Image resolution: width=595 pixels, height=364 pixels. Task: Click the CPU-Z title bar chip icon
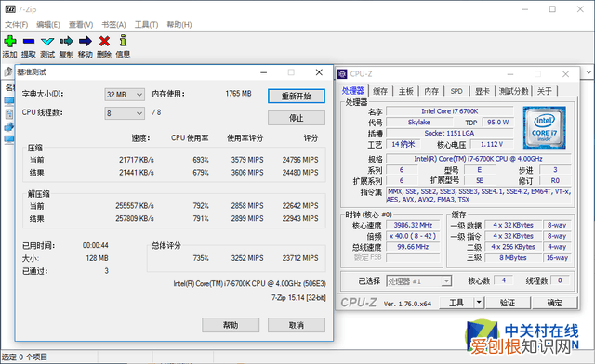(x=342, y=73)
